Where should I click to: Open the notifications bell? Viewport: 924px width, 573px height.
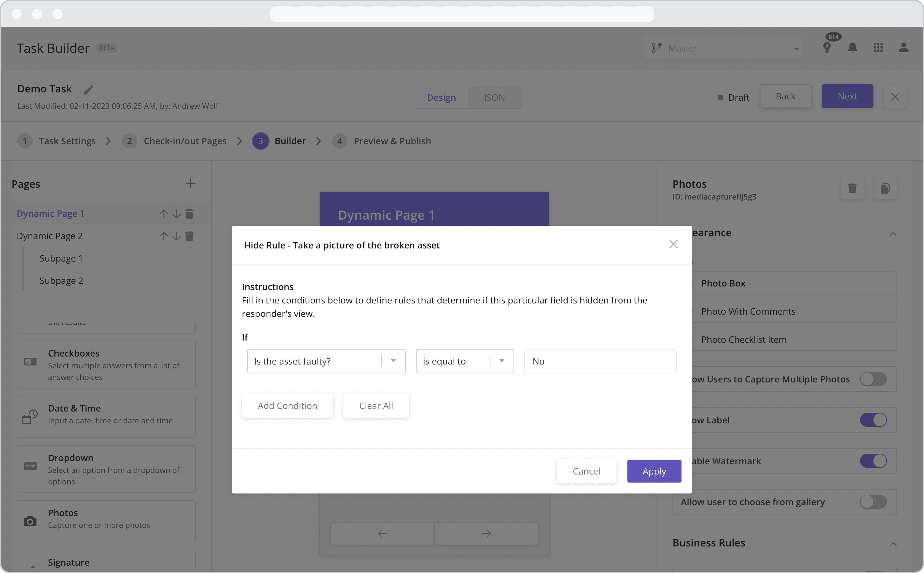pos(852,48)
